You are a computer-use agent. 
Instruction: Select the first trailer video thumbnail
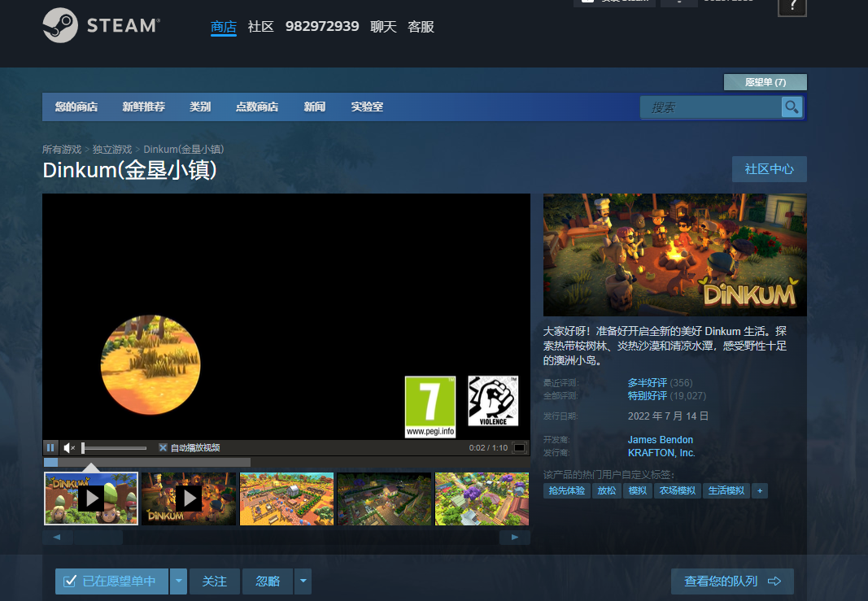click(91, 499)
